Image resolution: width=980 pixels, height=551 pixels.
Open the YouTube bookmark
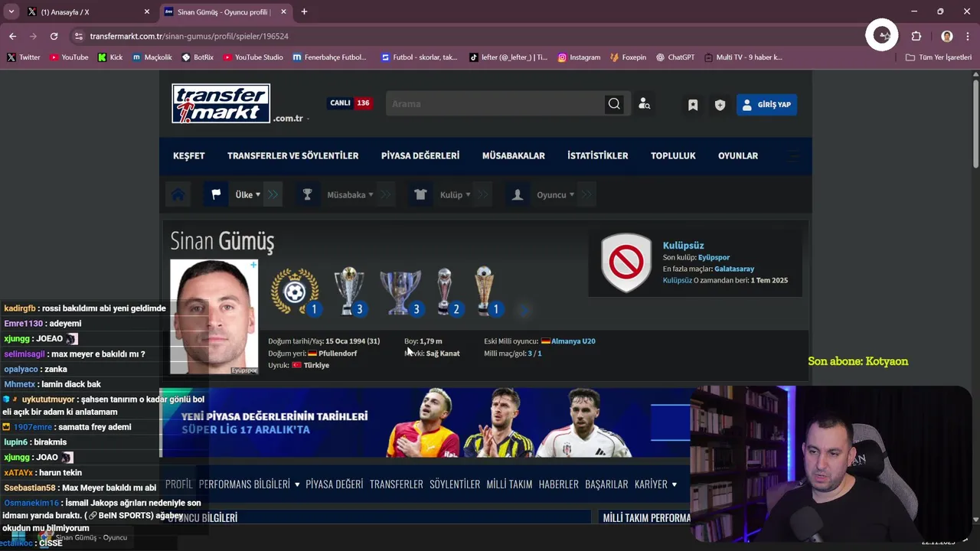(69, 57)
